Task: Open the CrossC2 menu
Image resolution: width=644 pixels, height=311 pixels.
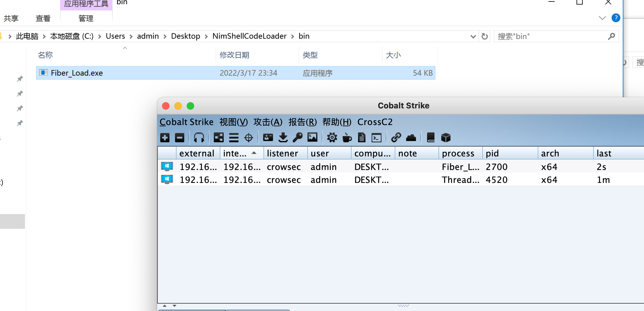Action: click(x=375, y=122)
